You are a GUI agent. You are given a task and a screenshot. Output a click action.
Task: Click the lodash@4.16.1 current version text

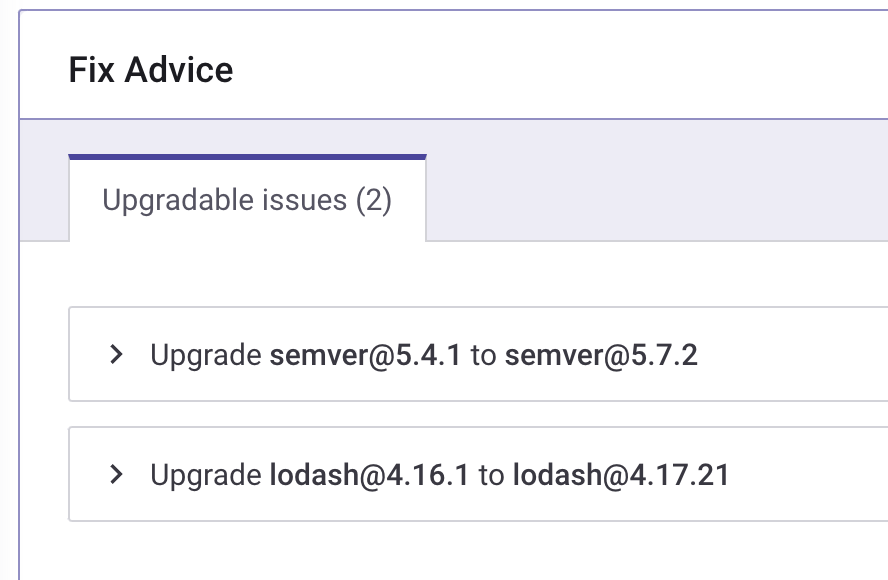click(369, 475)
